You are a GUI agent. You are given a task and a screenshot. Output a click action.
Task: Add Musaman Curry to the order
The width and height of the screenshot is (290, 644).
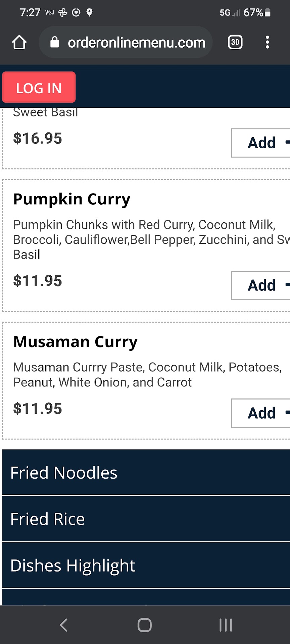point(261,413)
